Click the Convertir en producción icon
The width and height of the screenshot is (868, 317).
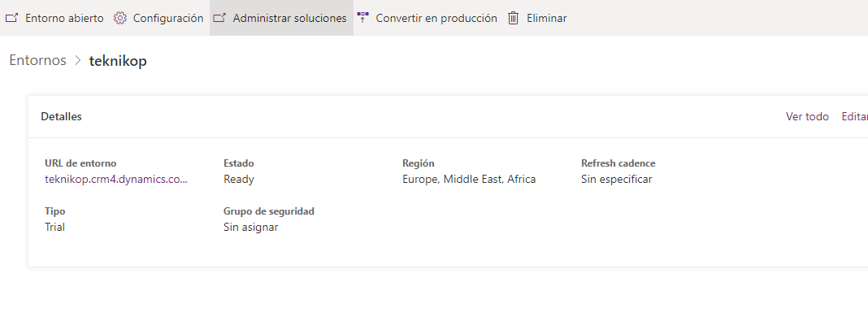[363, 18]
